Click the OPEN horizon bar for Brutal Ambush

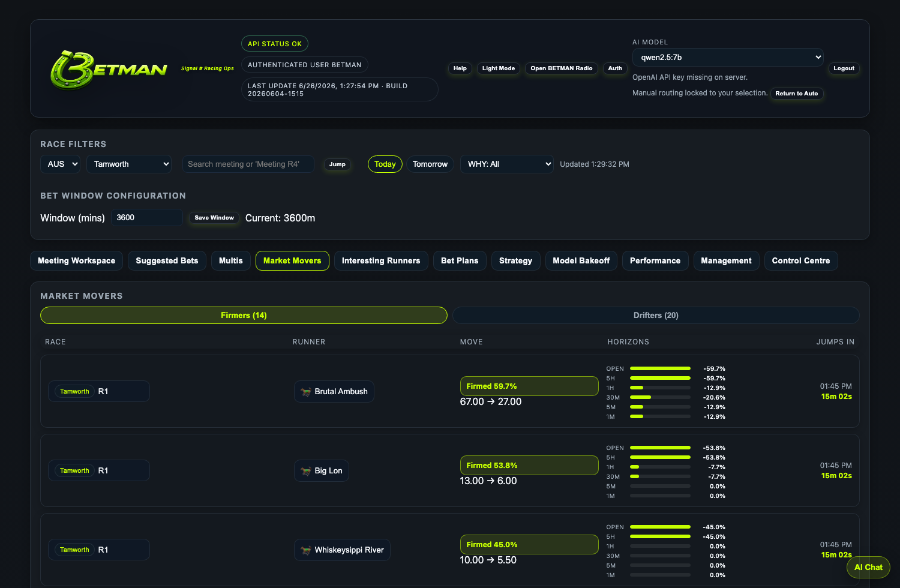coord(660,368)
